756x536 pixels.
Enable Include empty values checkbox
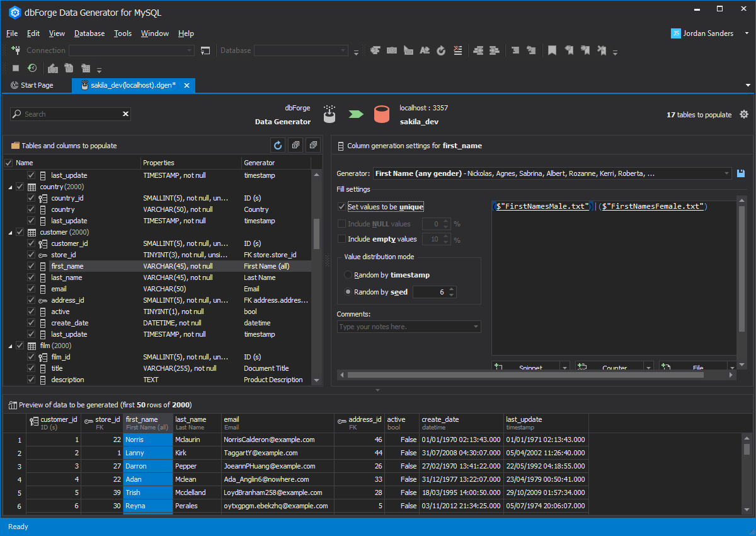[342, 239]
